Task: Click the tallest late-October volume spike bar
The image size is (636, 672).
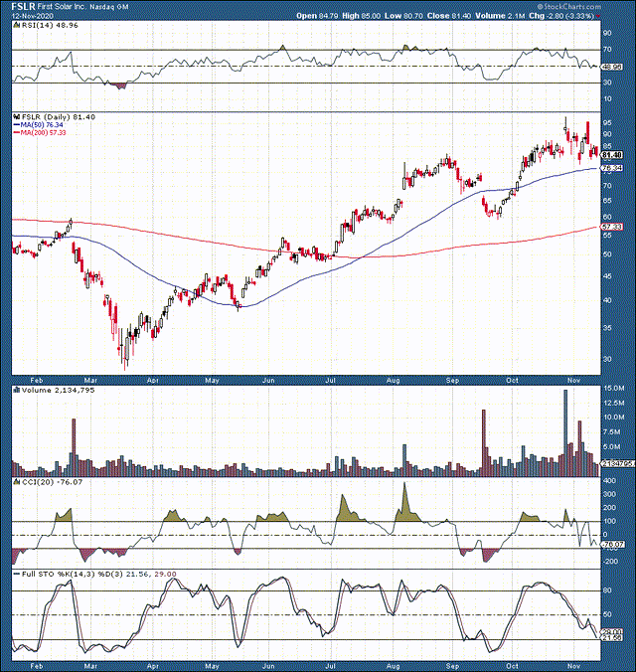Action: pyautogui.click(x=565, y=433)
